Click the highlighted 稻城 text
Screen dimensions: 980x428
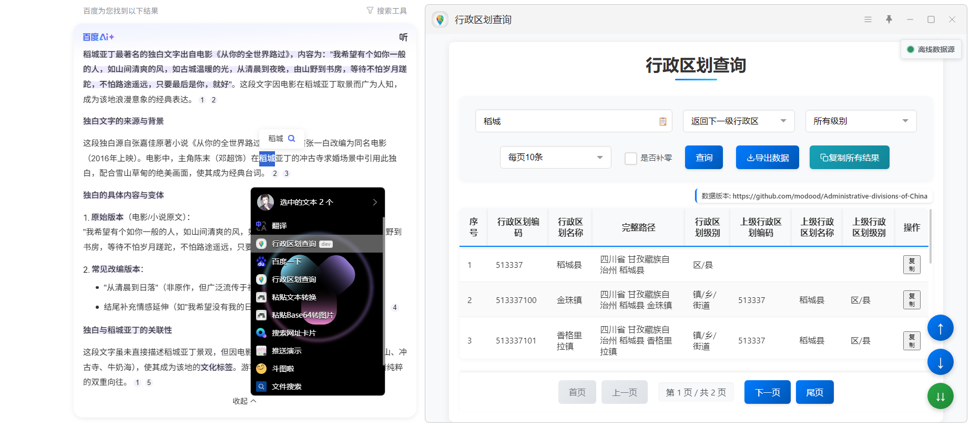coord(267,158)
